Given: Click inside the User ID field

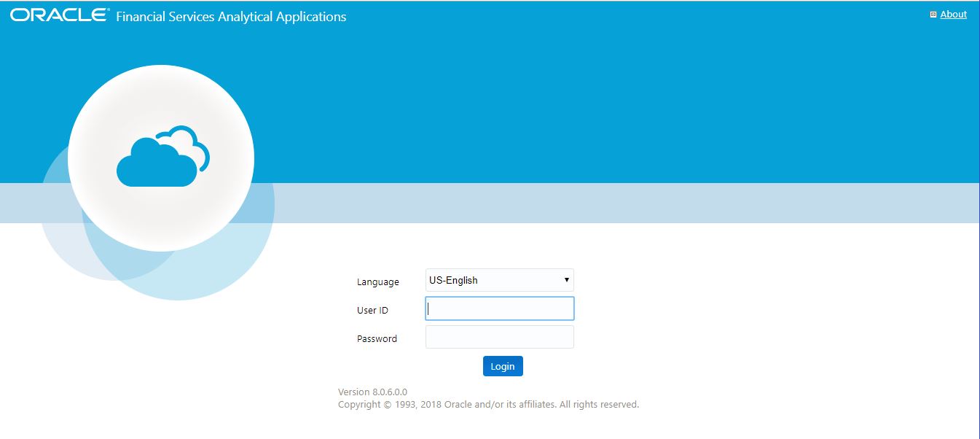Looking at the screenshot, I should point(499,308).
